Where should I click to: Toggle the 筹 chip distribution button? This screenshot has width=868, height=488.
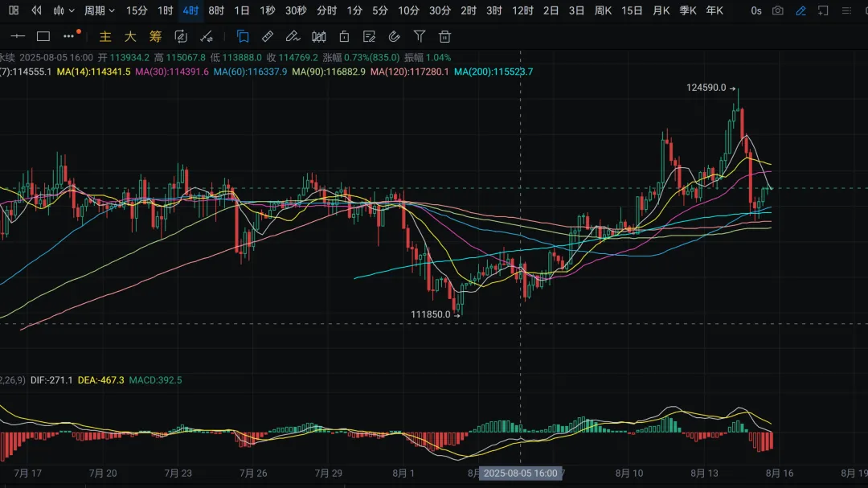[x=156, y=36]
